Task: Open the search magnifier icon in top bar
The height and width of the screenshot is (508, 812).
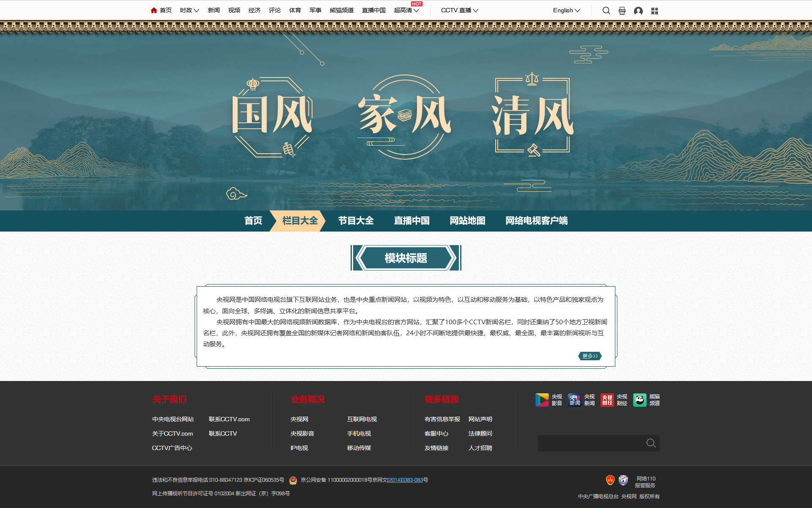Action: click(606, 11)
